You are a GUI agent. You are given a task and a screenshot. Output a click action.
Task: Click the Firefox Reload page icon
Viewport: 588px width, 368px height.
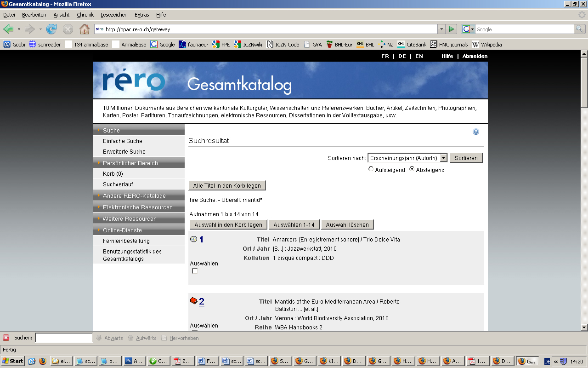51,29
